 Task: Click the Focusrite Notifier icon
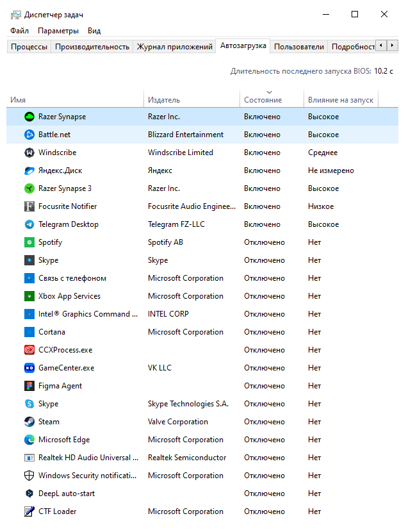(29, 206)
